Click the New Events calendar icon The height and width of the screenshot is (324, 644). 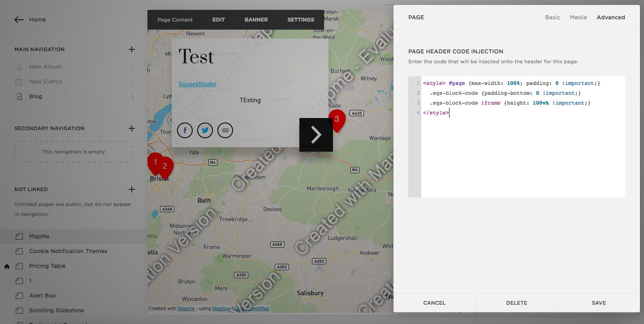click(x=19, y=82)
